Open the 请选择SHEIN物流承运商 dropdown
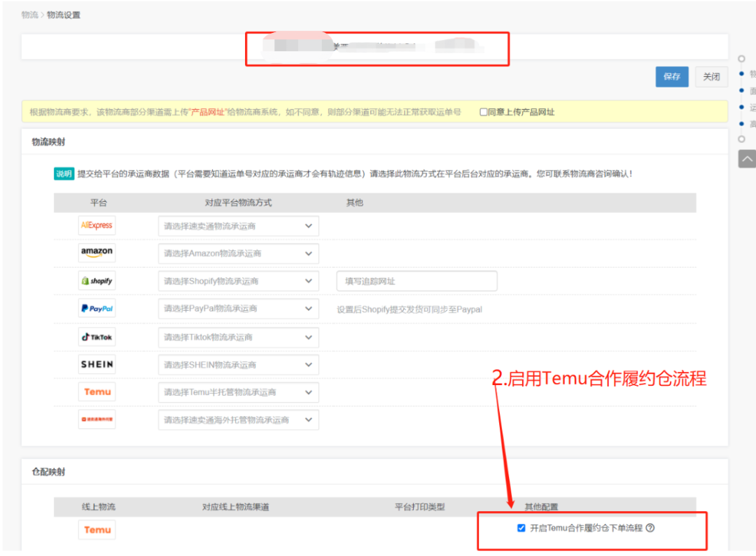Image resolution: width=756 pixels, height=556 pixels. 238,365
